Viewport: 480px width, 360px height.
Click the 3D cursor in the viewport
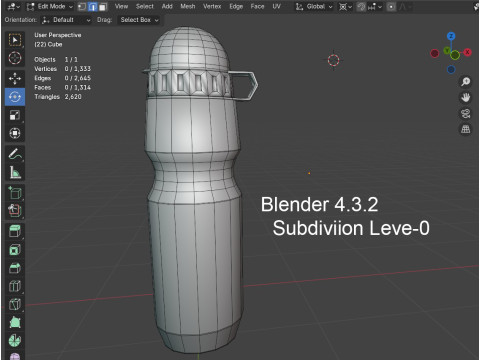[x=333, y=60]
